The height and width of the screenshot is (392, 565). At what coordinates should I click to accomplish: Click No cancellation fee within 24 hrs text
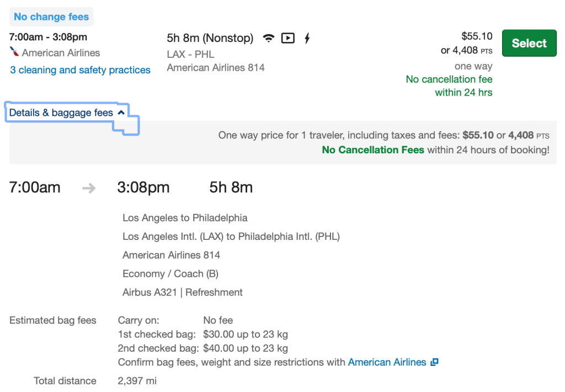[449, 86]
